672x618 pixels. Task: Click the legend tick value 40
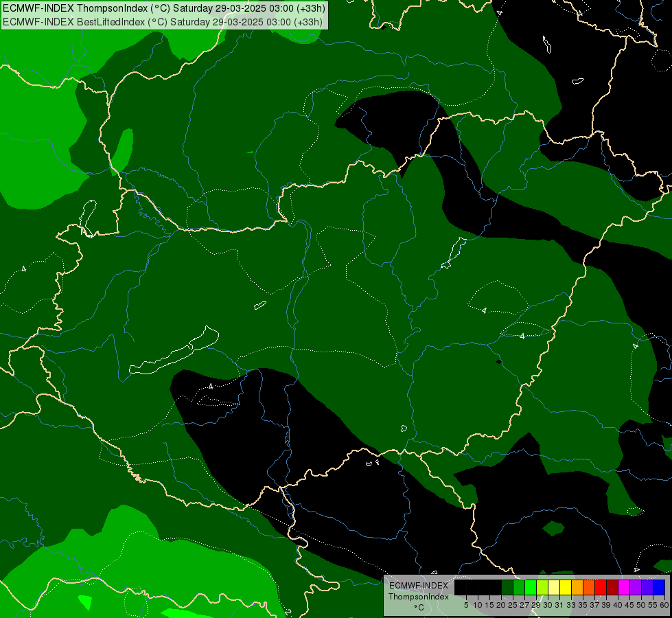click(x=617, y=605)
